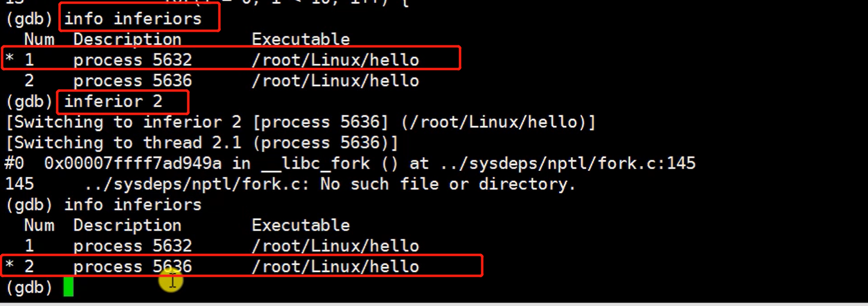The image size is (868, 306).
Task: Click the green cursor block at the last prompt
Action: pyautogui.click(x=68, y=287)
